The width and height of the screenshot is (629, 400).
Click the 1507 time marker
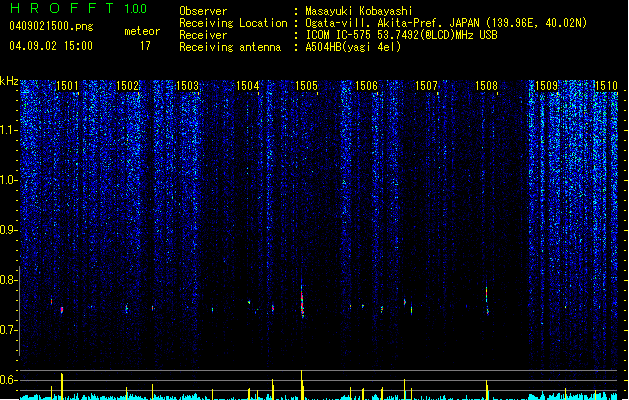[x=426, y=86]
